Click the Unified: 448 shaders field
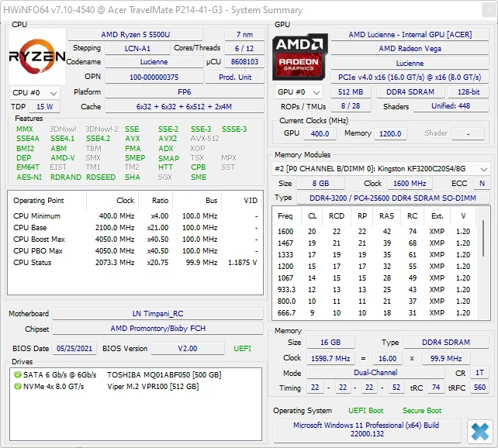 (451, 106)
